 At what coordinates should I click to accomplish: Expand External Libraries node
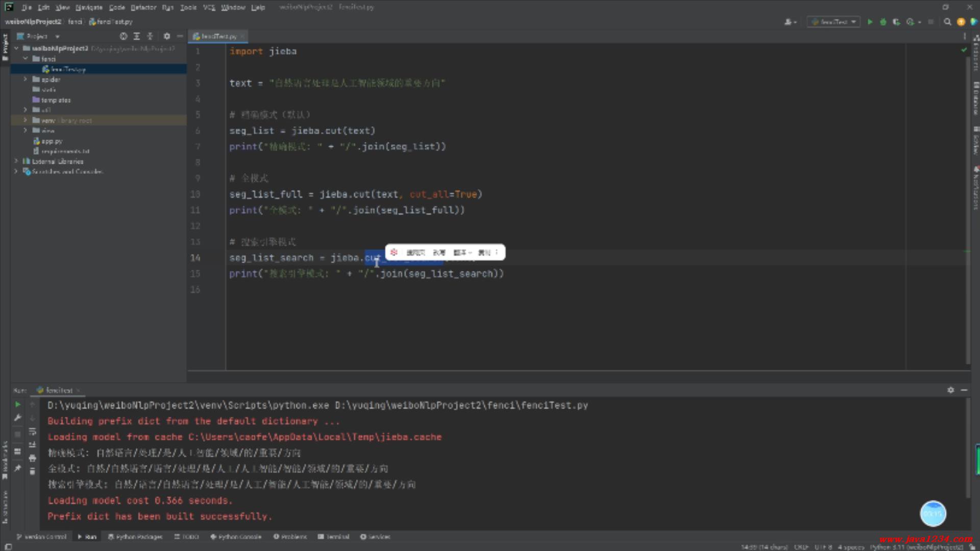16,161
